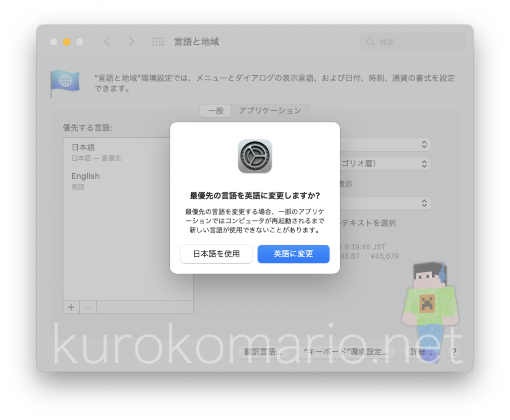Show all preferences grid icon
The image size is (510, 420).
(158, 42)
